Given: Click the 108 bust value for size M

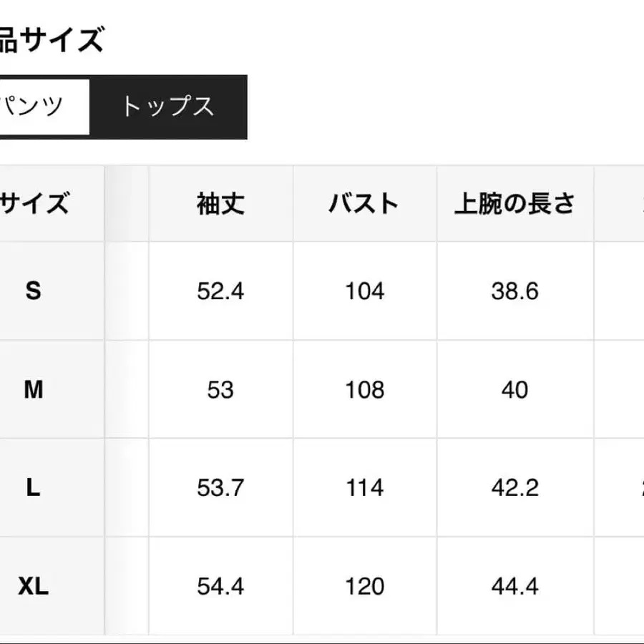Looking at the screenshot, I should pyautogui.click(x=365, y=390).
